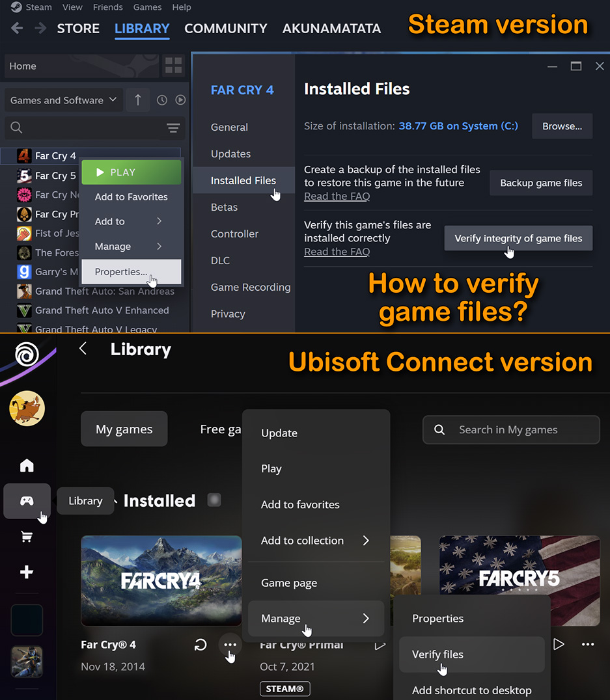Viewport: 610px width, 700px height.
Task: Open the Ubisoft store cart icon
Action: click(27, 537)
